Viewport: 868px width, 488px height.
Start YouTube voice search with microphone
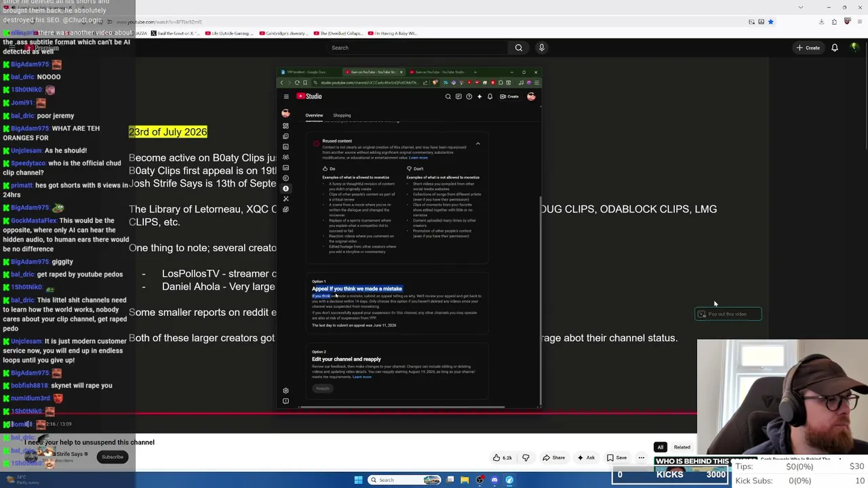tap(541, 47)
